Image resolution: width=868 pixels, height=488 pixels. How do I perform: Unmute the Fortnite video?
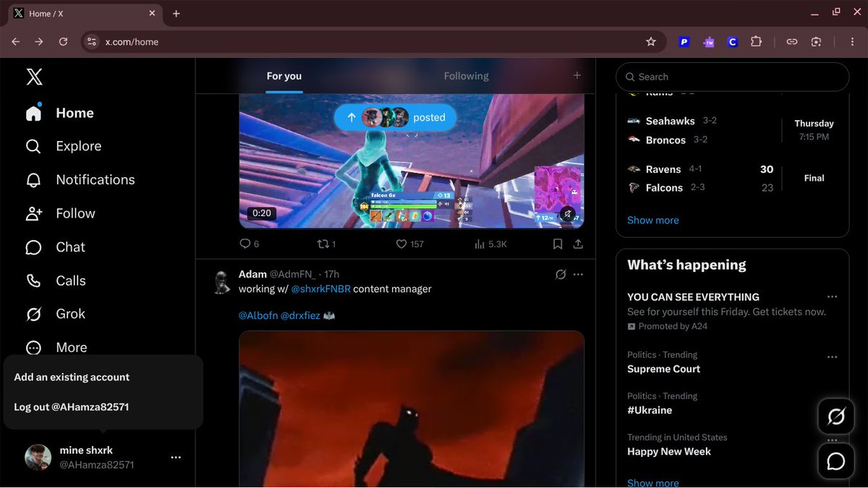[x=569, y=214]
